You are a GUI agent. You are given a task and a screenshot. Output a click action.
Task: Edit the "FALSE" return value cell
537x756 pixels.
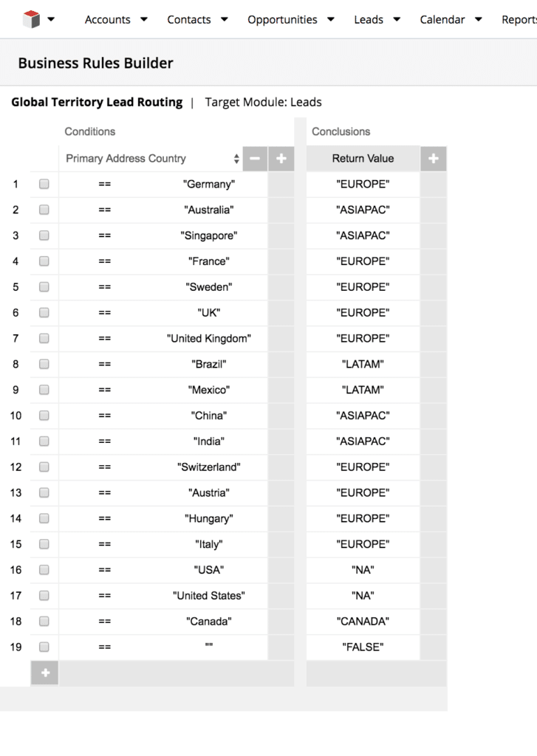pyautogui.click(x=363, y=647)
